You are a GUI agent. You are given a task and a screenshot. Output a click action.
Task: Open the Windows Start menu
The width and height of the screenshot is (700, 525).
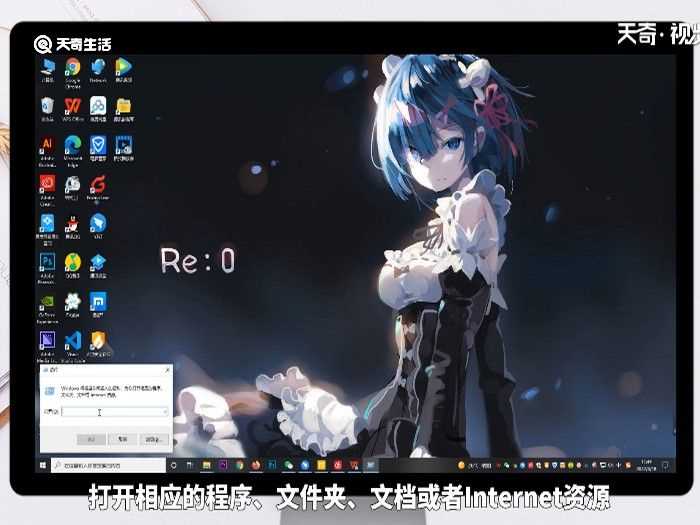43,466
